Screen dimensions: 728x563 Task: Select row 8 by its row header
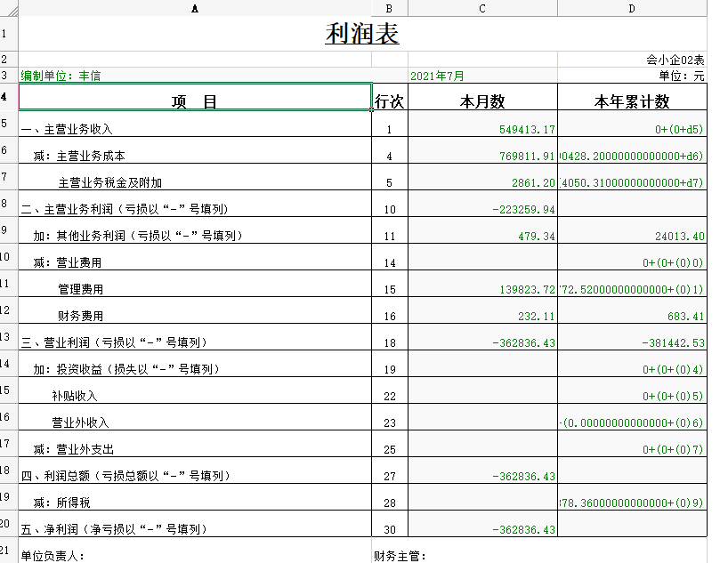click(9, 204)
